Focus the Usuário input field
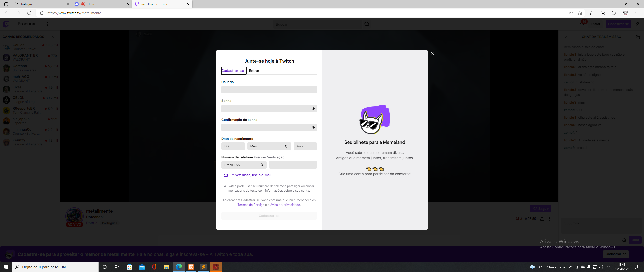Viewport: 644px width, 272px height. pyautogui.click(x=269, y=90)
